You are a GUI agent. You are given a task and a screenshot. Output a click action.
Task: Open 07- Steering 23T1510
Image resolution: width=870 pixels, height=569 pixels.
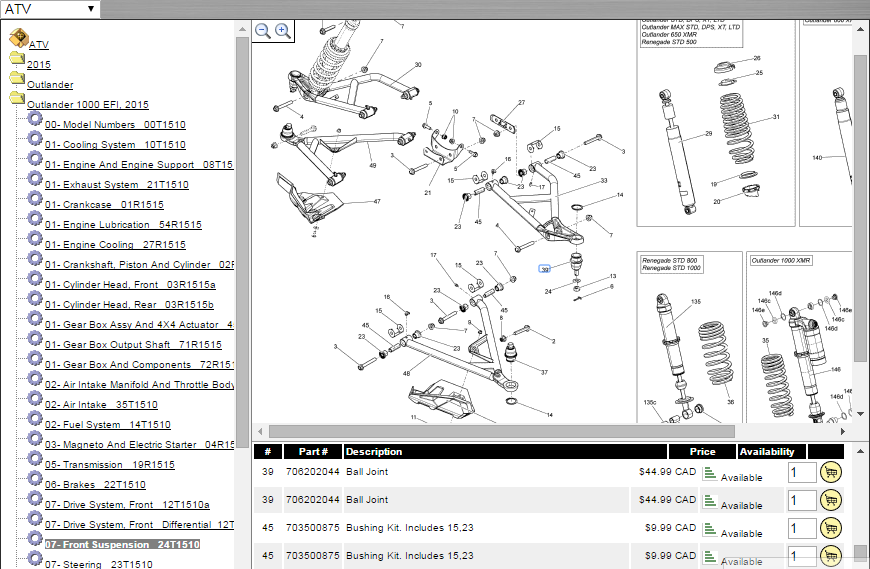tap(99, 564)
